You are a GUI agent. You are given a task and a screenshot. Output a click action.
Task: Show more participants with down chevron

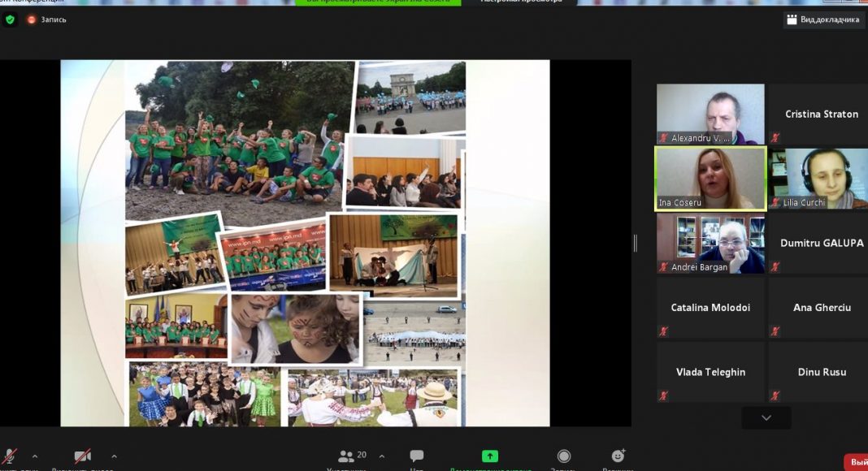[766, 418]
